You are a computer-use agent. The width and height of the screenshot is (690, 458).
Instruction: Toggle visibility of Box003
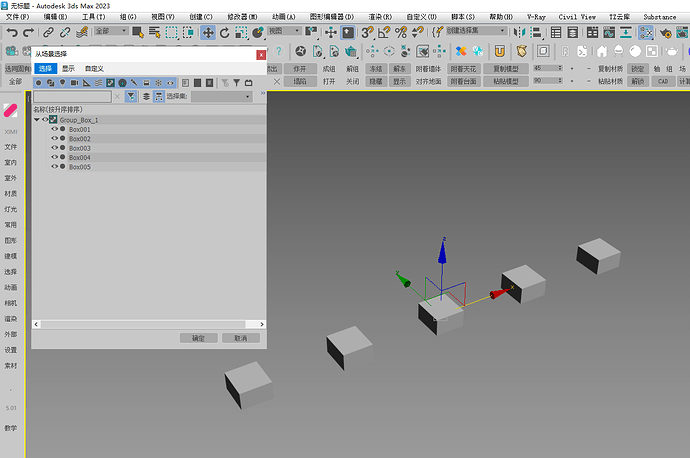(x=54, y=148)
